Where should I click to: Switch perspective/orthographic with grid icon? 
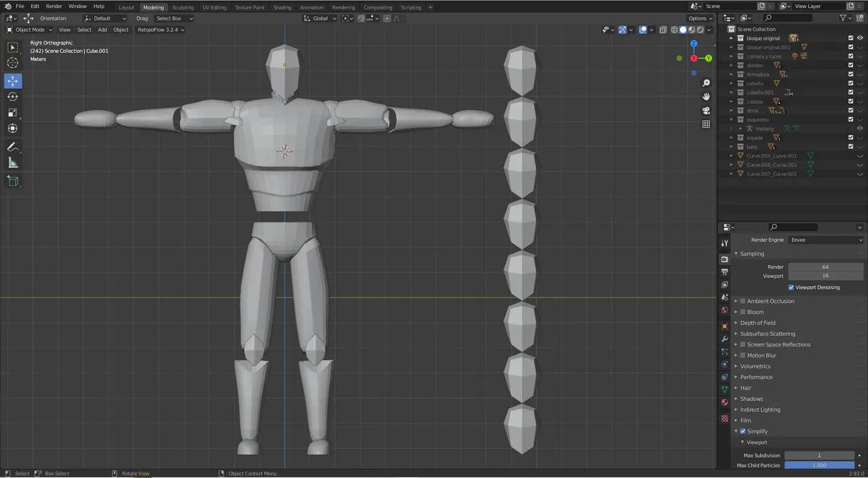pyautogui.click(x=706, y=124)
